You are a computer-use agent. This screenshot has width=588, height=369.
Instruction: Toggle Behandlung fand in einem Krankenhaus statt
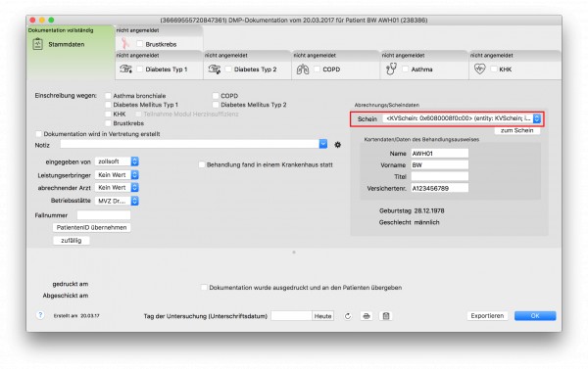(202, 164)
